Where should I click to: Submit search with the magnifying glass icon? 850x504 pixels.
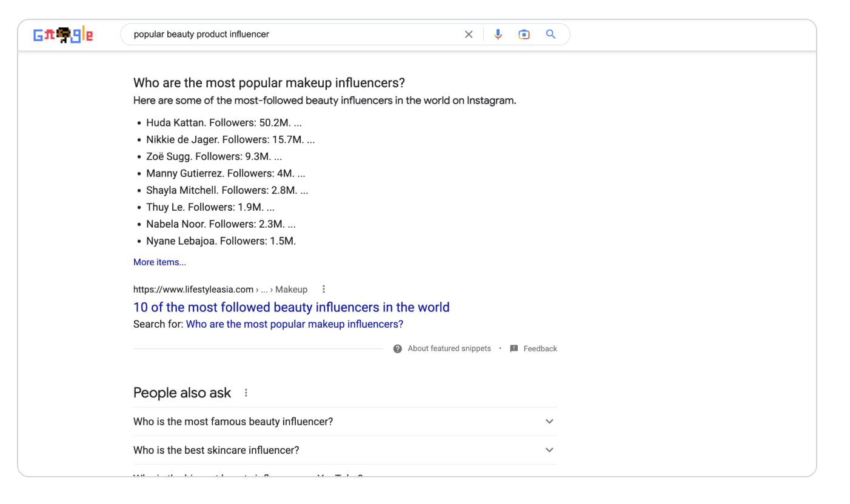(550, 35)
